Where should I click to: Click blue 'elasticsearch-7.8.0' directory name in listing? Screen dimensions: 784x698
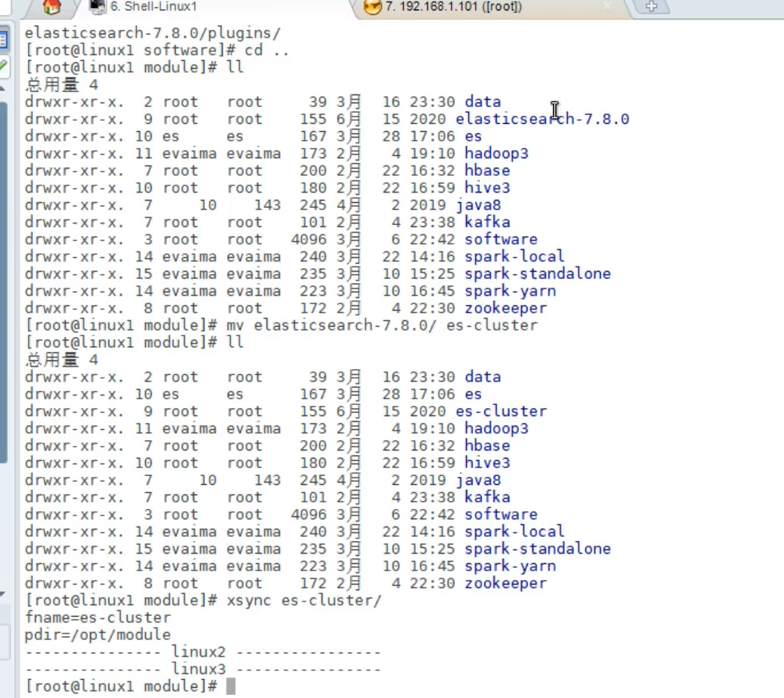tap(542, 119)
